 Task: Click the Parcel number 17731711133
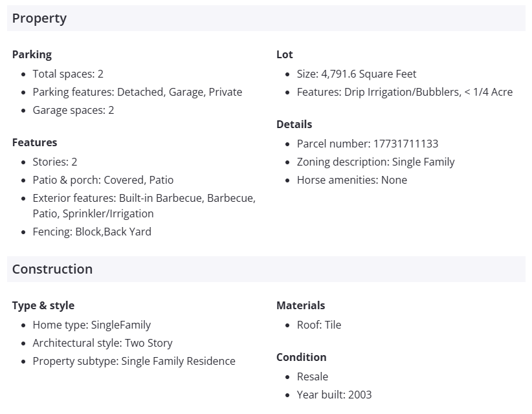pyautogui.click(x=368, y=144)
